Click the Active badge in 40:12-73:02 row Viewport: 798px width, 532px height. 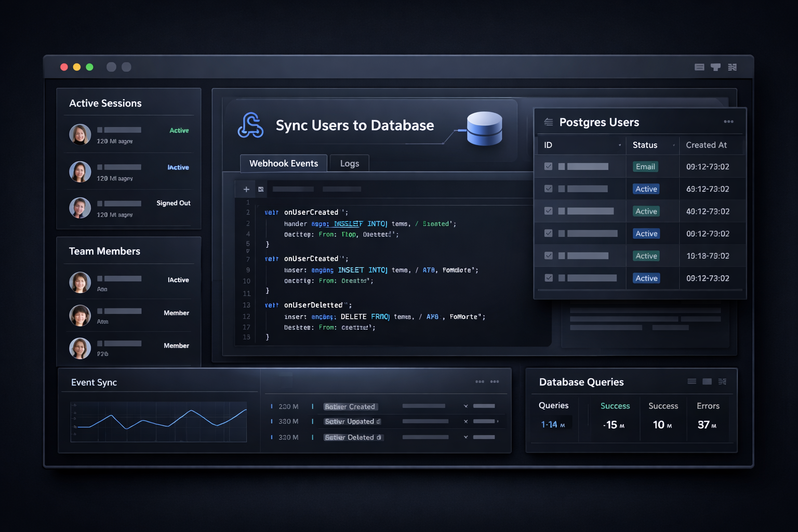(x=646, y=211)
